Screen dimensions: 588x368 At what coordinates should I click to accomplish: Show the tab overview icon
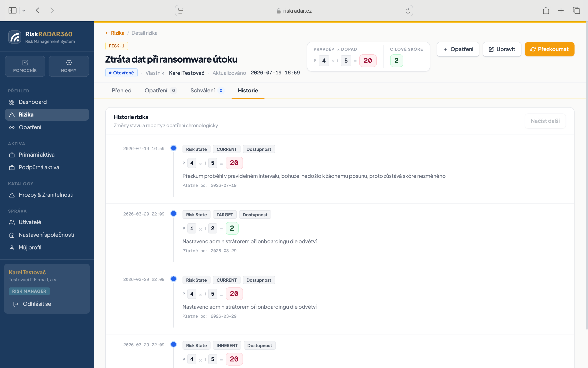point(576,10)
